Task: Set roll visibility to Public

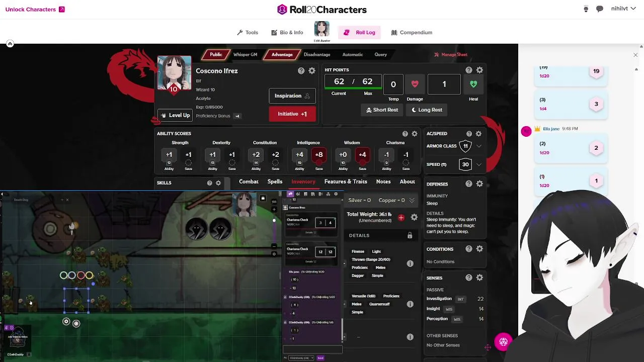Action: [x=216, y=54]
